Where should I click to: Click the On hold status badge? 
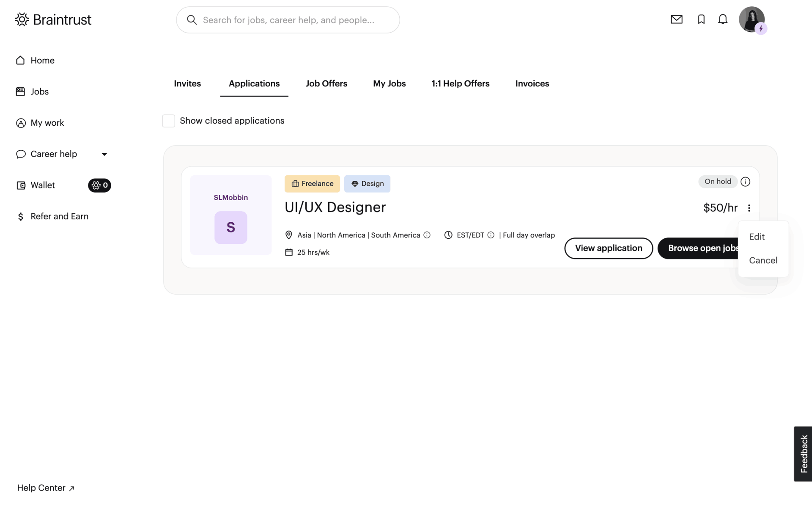[718, 182]
